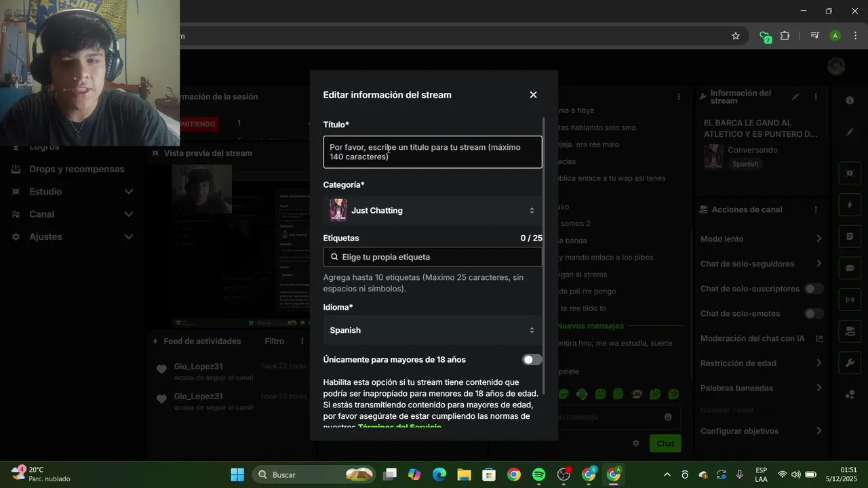Image resolution: width=868 pixels, height=488 pixels.
Task: Open Chrome profile avatar A
Action: (835, 36)
